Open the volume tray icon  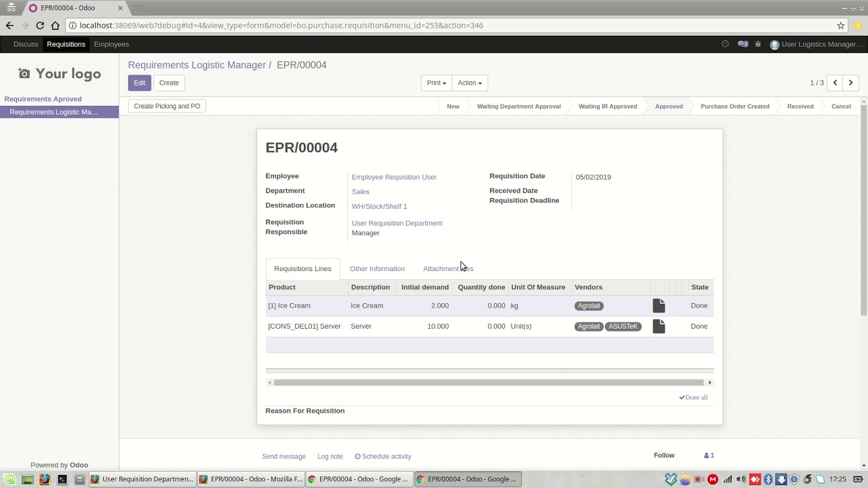(x=741, y=479)
